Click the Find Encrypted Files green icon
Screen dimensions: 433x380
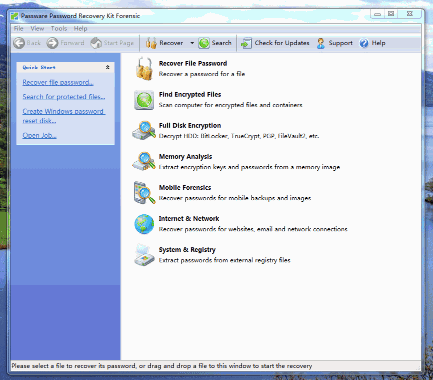click(144, 100)
